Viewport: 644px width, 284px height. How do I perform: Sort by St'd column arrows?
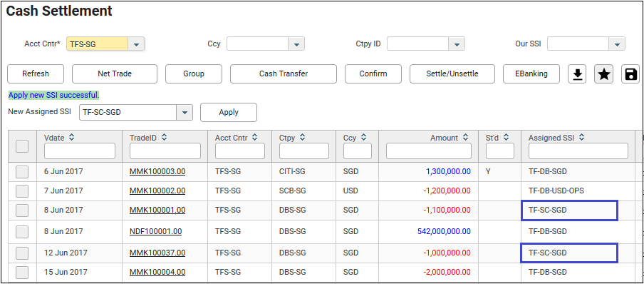[x=506, y=138]
